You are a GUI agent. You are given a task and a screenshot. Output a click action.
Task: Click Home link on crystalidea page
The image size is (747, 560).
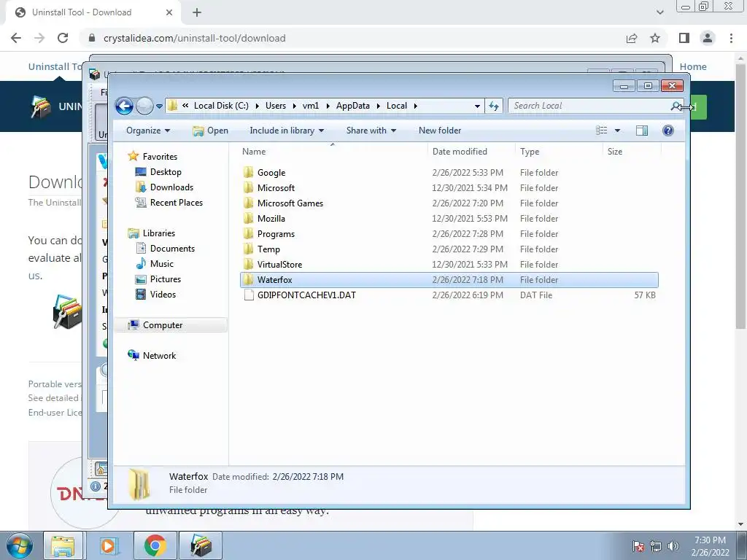[693, 66]
